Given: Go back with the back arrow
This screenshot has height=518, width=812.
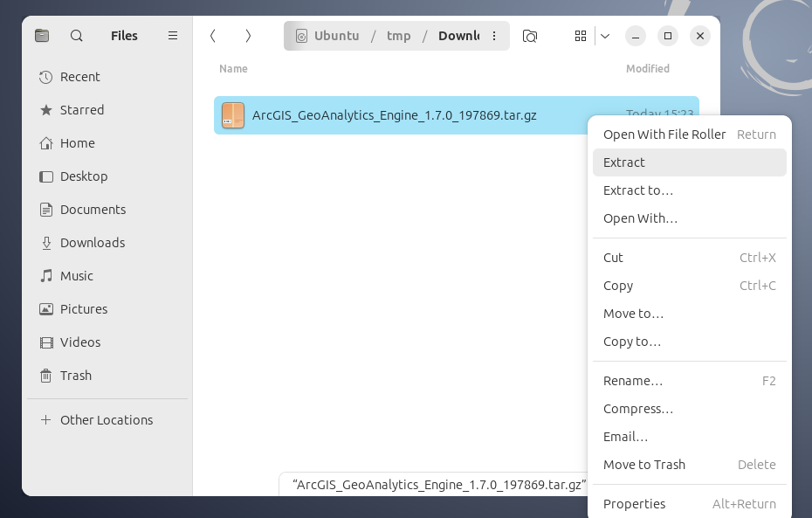Looking at the screenshot, I should click(x=213, y=36).
